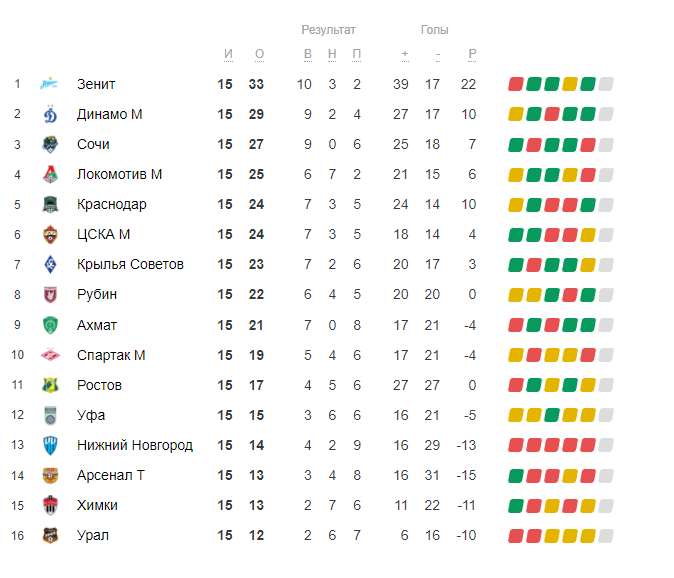The image size is (674, 578).
Task: Open the Крылья Советов team link
Action: point(130,264)
